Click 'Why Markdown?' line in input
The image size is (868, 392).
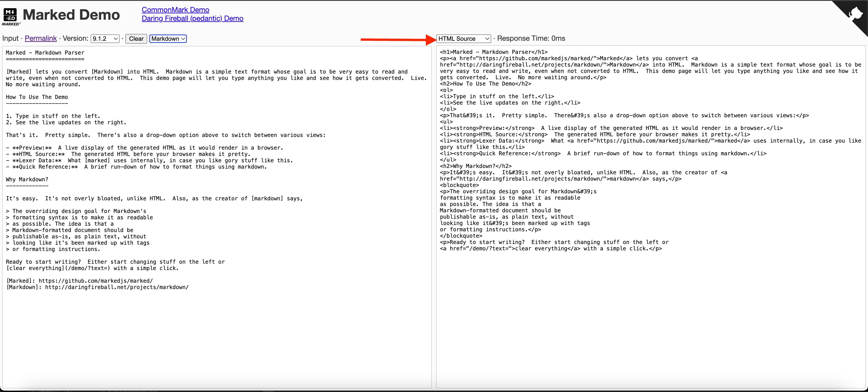[x=27, y=179]
